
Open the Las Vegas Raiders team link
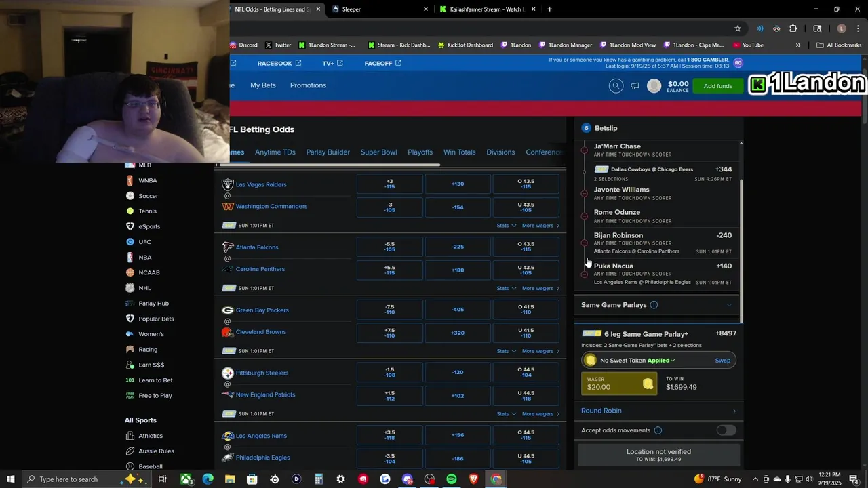pyautogui.click(x=261, y=184)
